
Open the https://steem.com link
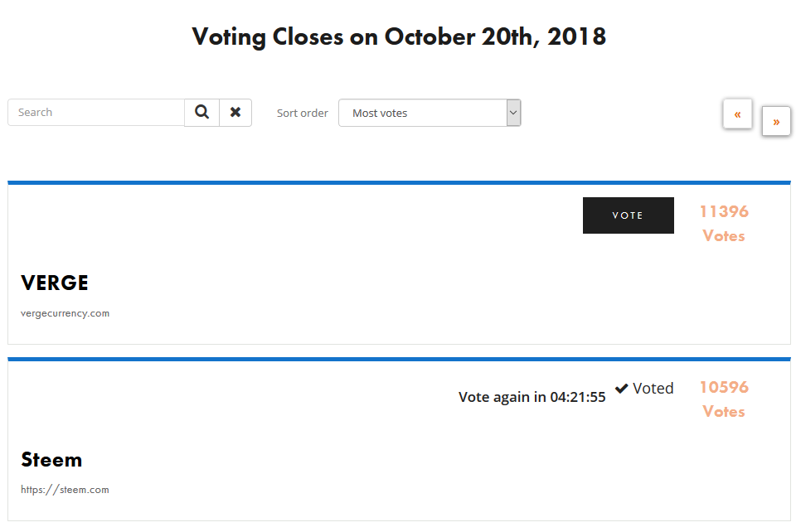point(65,490)
